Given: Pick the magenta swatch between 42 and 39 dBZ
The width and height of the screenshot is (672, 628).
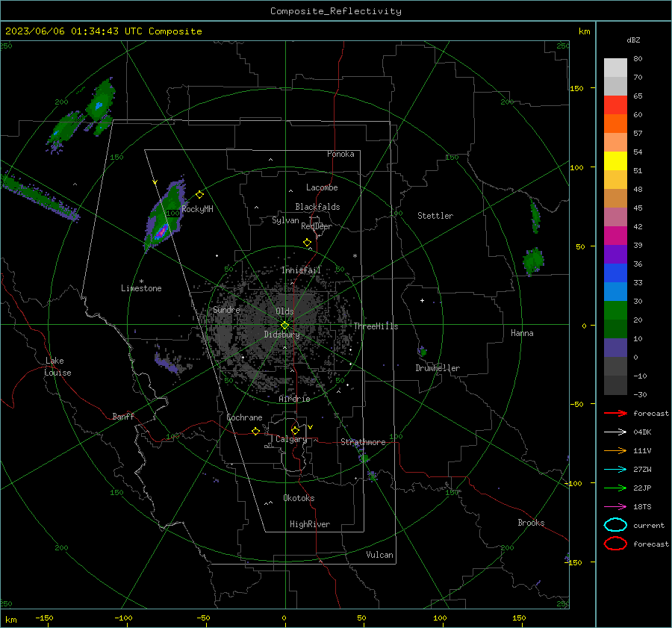Looking at the screenshot, I should tap(615, 235).
